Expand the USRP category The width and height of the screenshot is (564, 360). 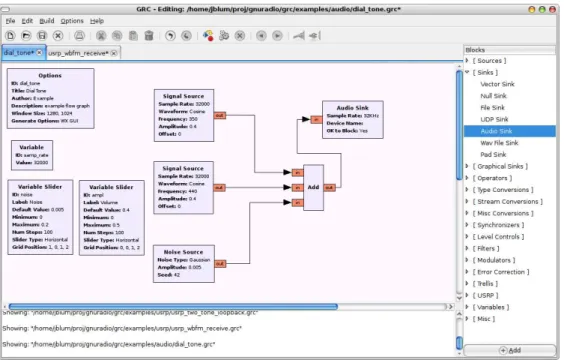click(x=467, y=295)
